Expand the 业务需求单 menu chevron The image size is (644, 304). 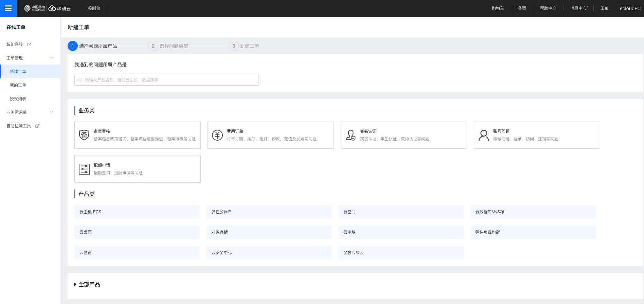click(52, 112)
